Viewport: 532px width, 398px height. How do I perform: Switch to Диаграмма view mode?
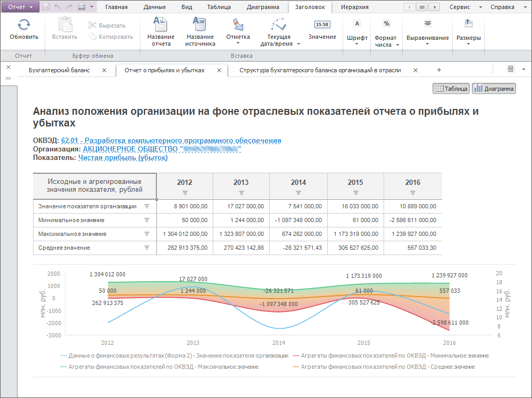pos(493,88)
